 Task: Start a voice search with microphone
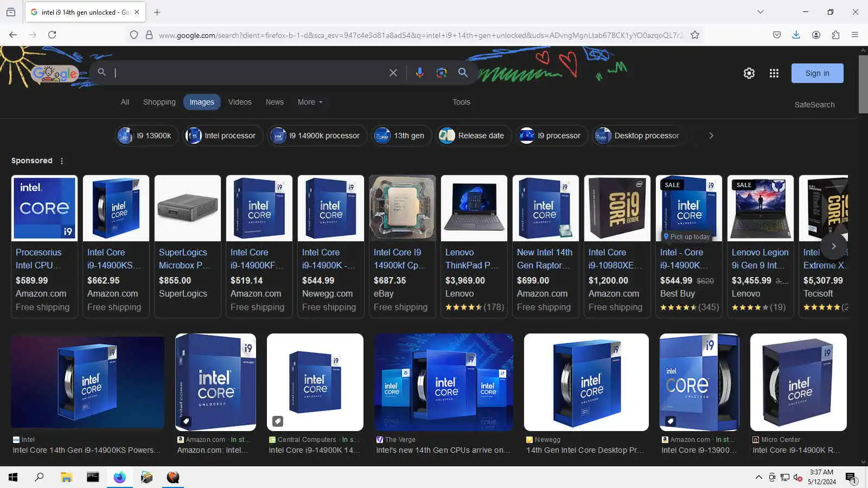(419, 73)
